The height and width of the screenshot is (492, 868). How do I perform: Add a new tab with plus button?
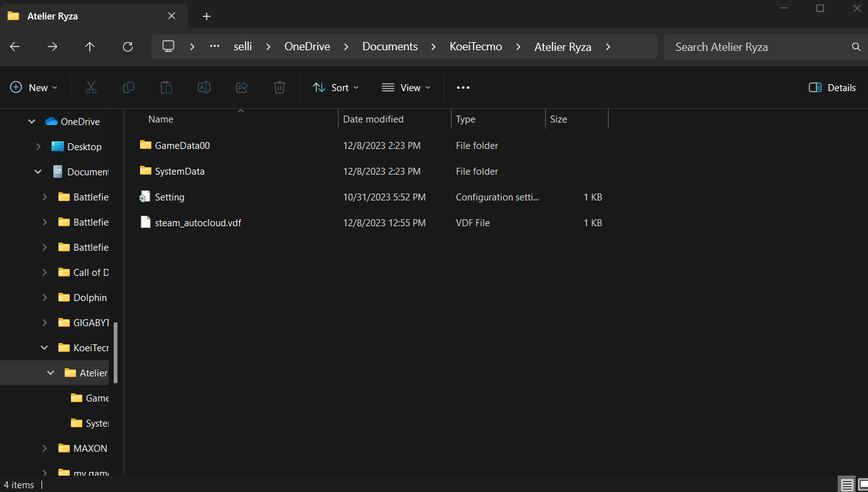point(207,16)
